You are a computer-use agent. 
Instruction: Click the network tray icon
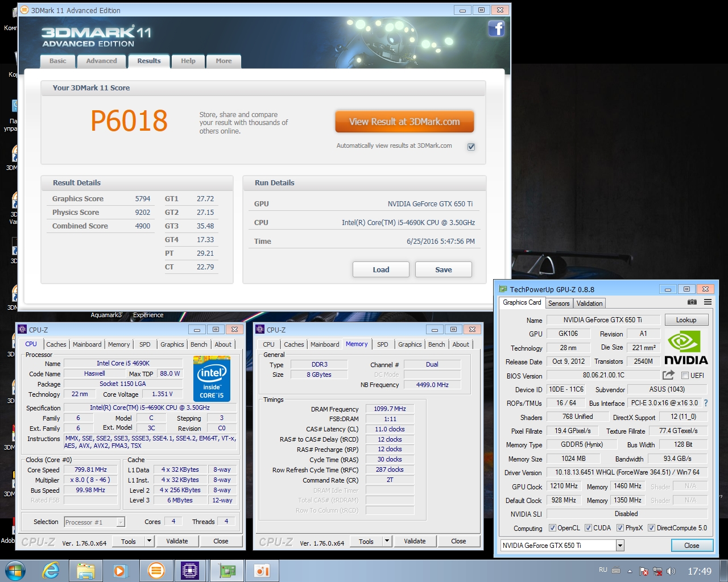pyautogui.click(x=657, y=571)
